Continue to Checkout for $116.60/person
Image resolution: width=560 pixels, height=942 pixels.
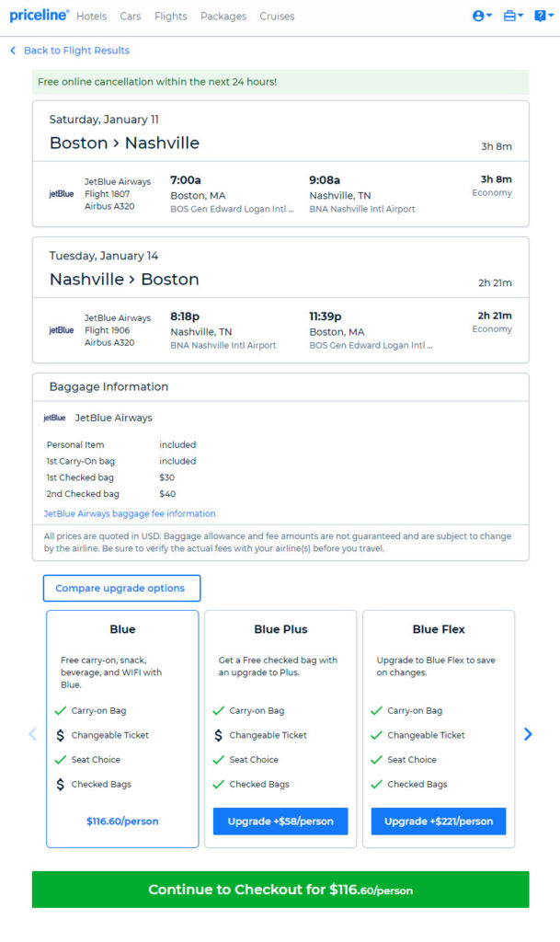point(280,890)
